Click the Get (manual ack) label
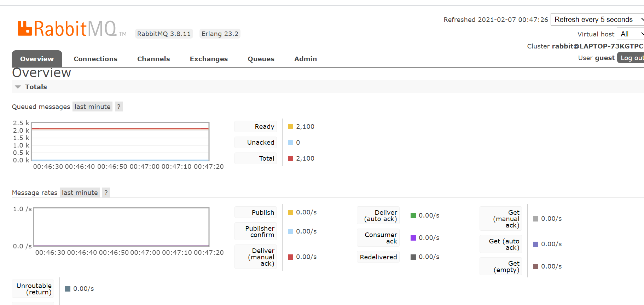 pos(501,219)
